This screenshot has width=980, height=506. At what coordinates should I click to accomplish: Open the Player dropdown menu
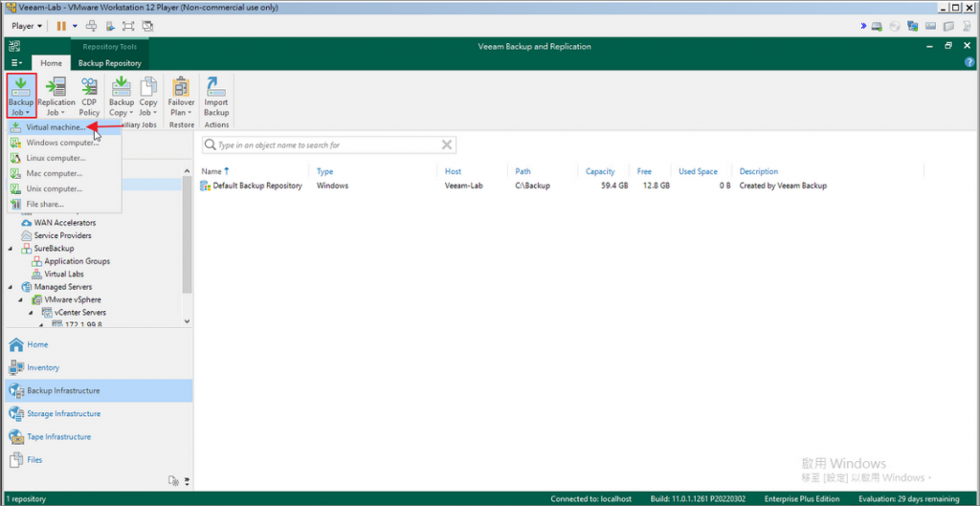[x=27, y=26]
